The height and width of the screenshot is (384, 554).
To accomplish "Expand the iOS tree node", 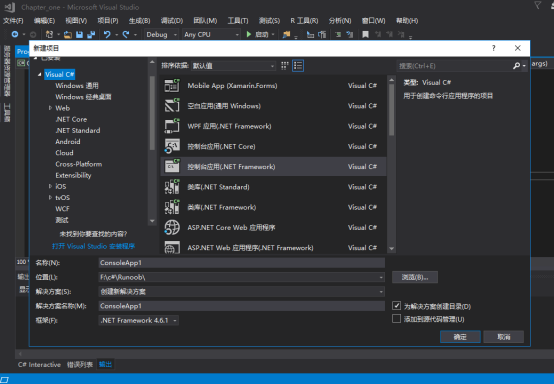I will [x=50, y=186].
